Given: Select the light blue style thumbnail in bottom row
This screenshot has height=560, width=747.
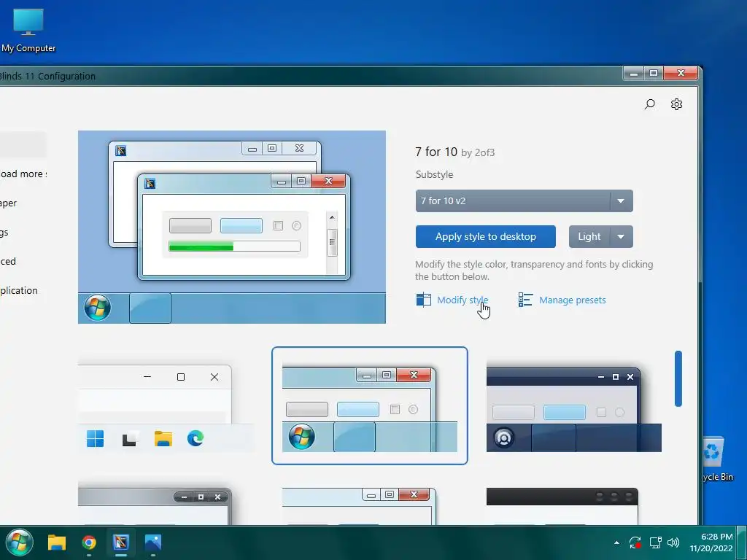Looking at the screenshot, I should 359,506.
